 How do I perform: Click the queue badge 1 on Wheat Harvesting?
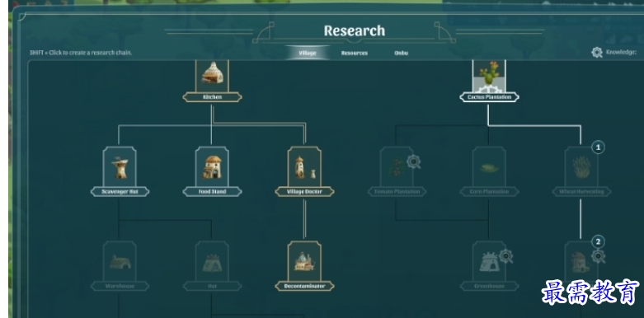coord(598,147)
